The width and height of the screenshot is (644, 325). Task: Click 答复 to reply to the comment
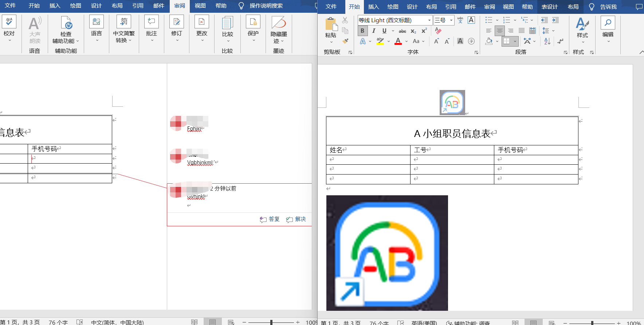(270, 219)
